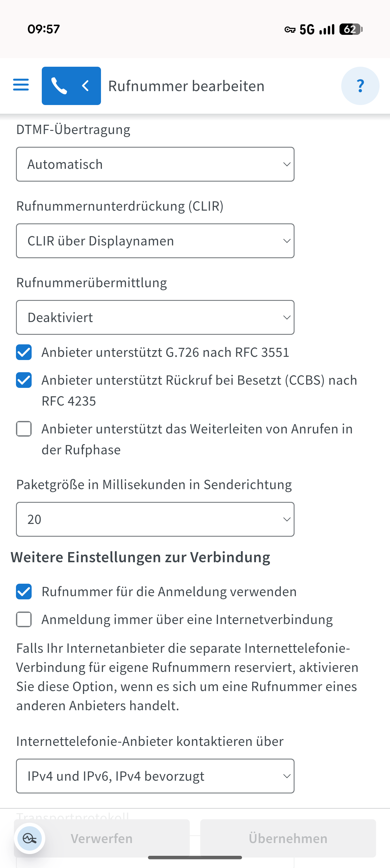
Task: Open the IPv4 und IPv6 contact dropdown
Action: click(x=155, y=776)
